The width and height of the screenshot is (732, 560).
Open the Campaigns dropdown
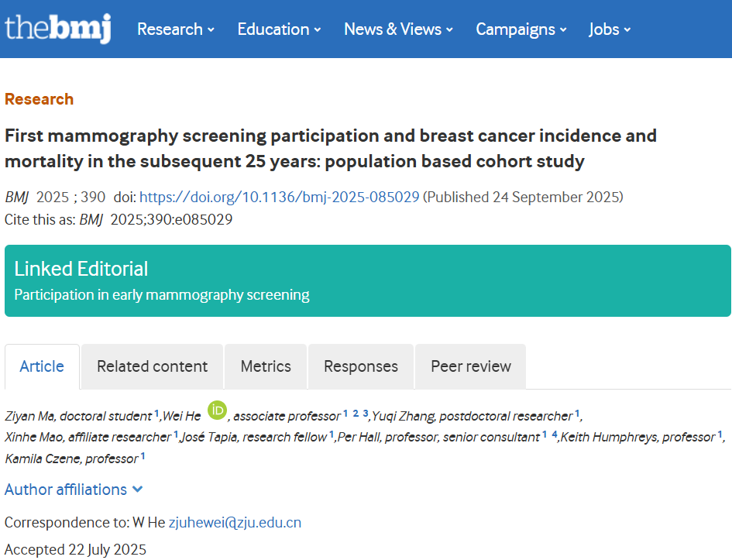click(x=521, y=29)
